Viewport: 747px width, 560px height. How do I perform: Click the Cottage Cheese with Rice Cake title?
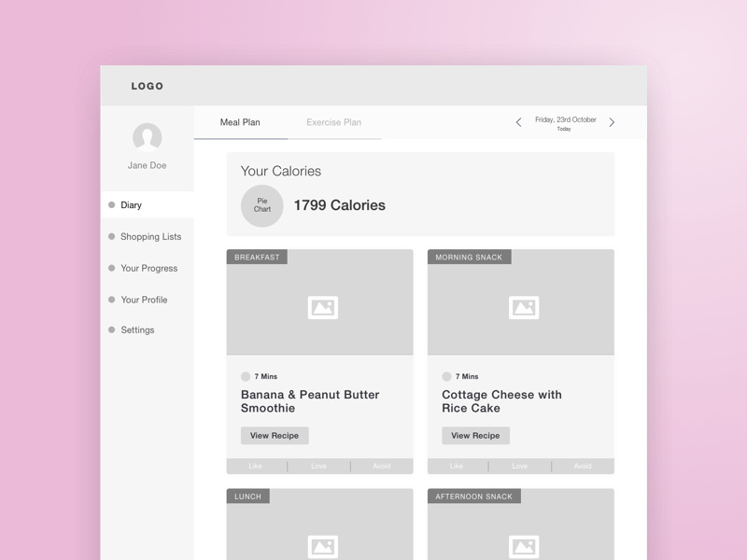pos(501,401)
